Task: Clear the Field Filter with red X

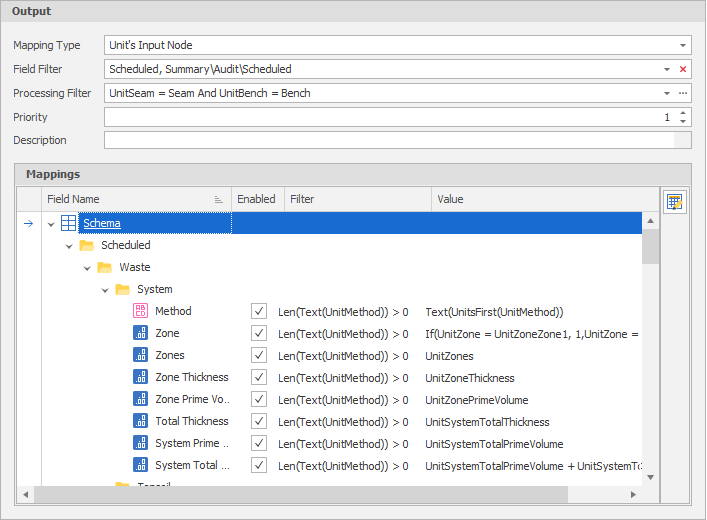Action: [x=683, y=69]
